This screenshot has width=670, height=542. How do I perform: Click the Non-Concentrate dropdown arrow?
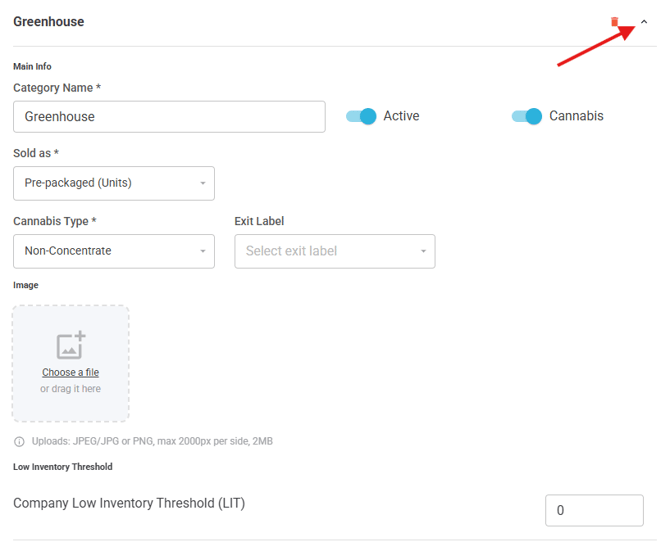click(203, 252)
